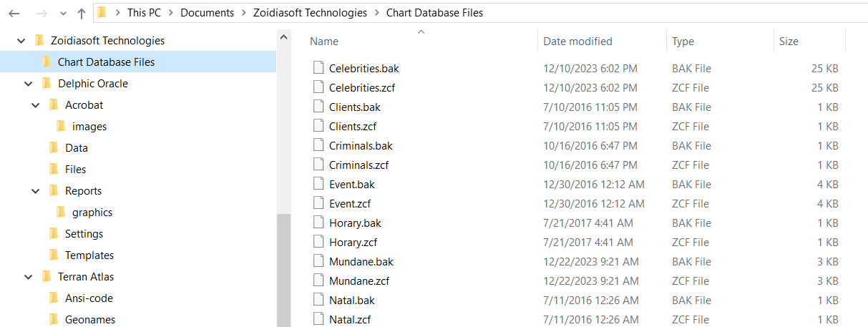Select Zoidiasoft Technologies in tree

107,41
